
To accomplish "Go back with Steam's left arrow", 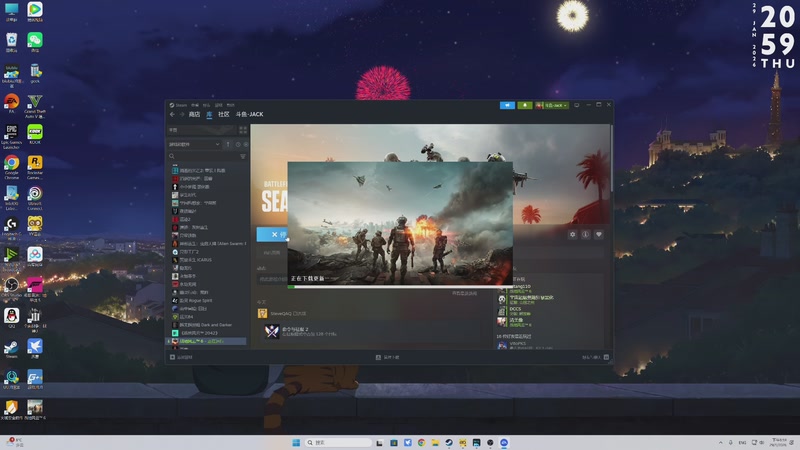I will (172, 114).
